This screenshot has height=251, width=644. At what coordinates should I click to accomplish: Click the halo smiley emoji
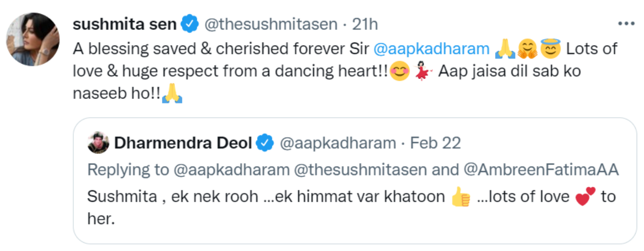[550, 49]
